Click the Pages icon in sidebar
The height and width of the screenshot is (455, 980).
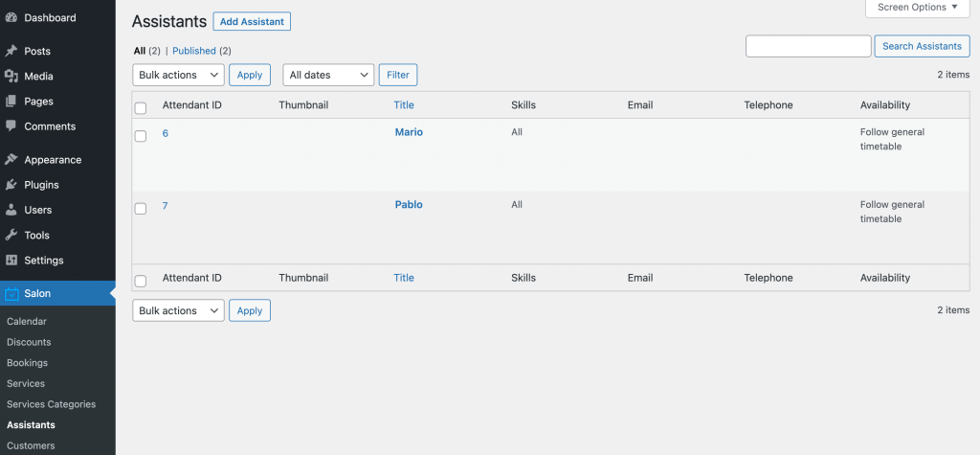tap(11, 101)
